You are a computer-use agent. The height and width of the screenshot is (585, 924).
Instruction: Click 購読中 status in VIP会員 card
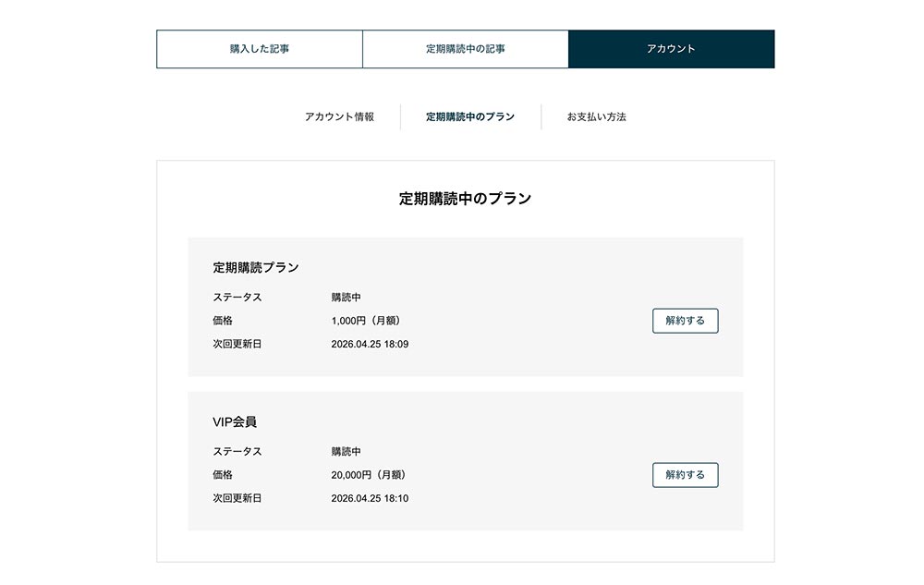pyautogui.click(x=346, y=452)
